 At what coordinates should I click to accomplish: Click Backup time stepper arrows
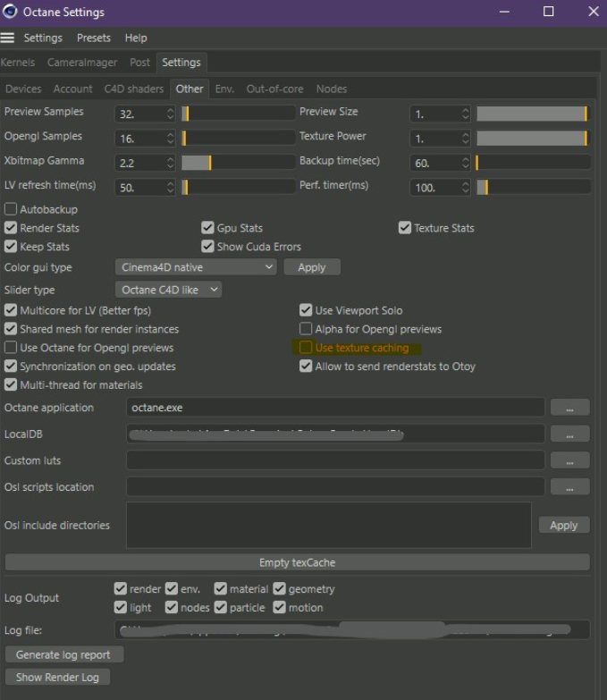466,163
